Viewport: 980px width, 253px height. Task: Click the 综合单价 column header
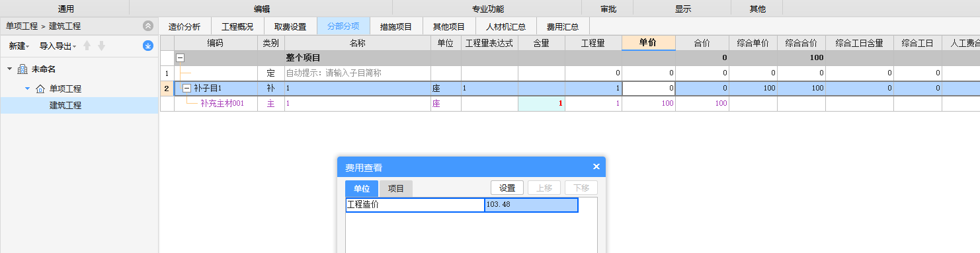tap(753, 43)
